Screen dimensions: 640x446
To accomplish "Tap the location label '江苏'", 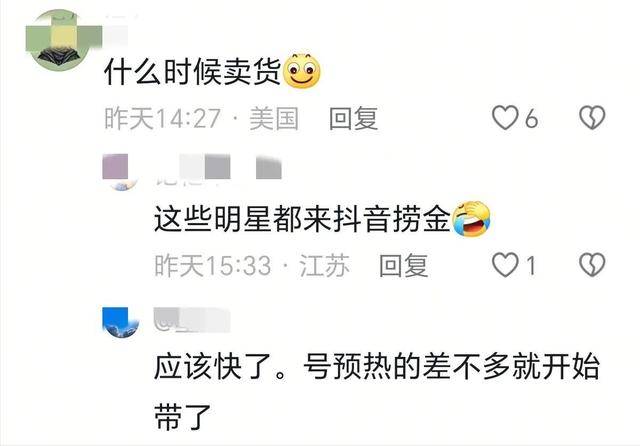I will pos(324,265).
